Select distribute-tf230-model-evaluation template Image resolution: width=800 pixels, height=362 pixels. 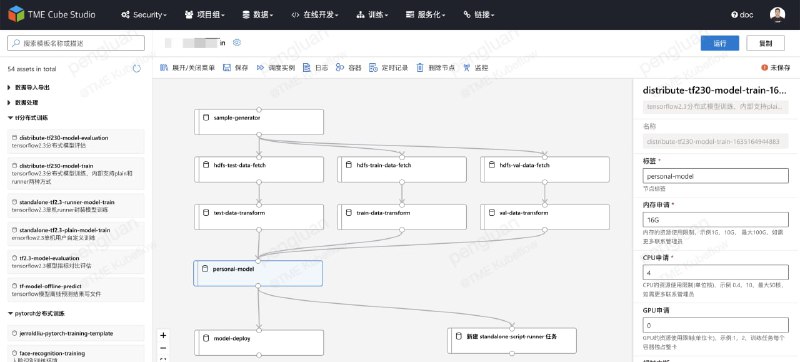coord(76,141)
